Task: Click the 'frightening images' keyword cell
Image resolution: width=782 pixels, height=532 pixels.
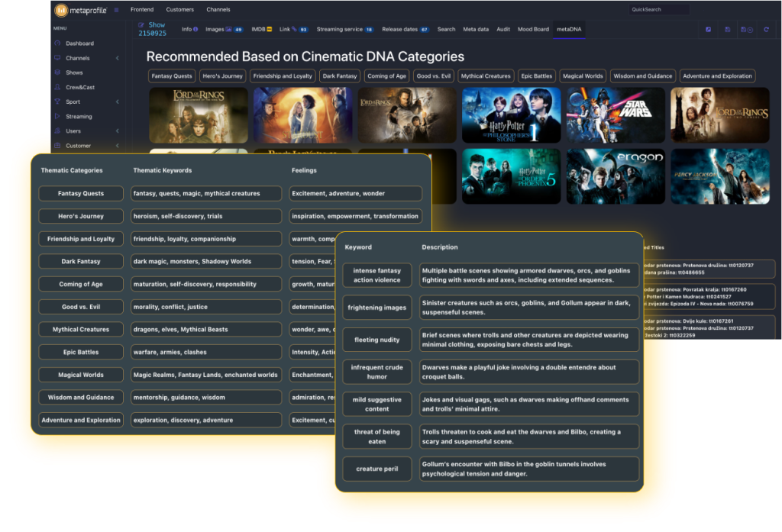Action: tap(377, 308)
